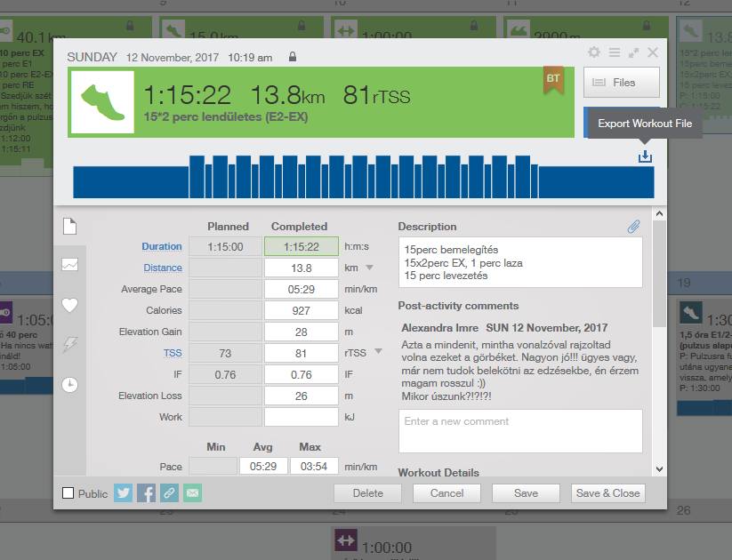Click the completed Distance field 13.8
This screenshot has height=560, width=732.
coord(302,268)
